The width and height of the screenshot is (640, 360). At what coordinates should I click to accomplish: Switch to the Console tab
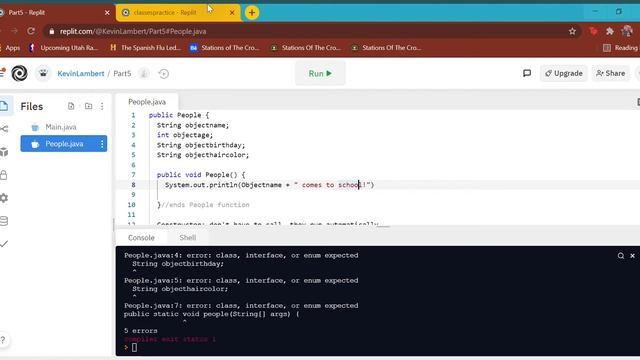click(x=141, y=238)
